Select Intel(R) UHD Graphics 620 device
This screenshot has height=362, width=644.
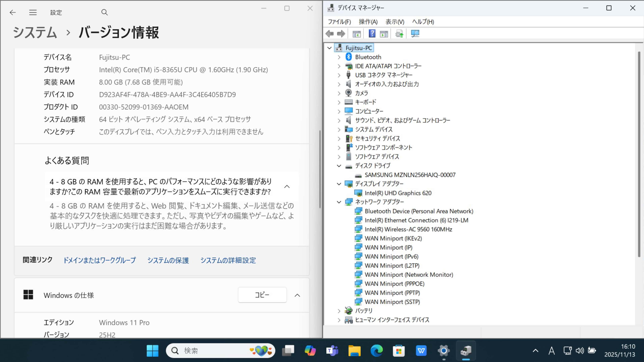[398, 193]
